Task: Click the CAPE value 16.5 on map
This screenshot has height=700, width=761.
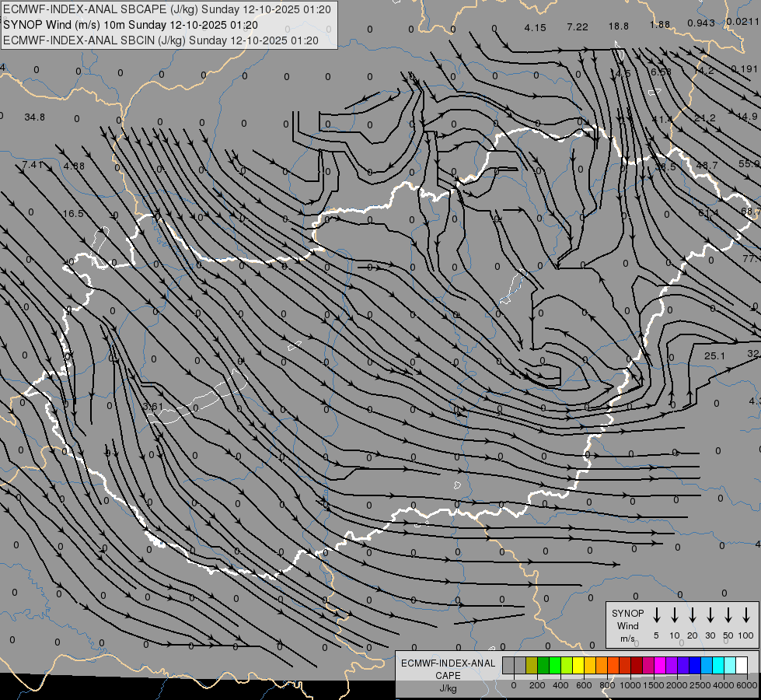Action: click(x=73, y=213)
